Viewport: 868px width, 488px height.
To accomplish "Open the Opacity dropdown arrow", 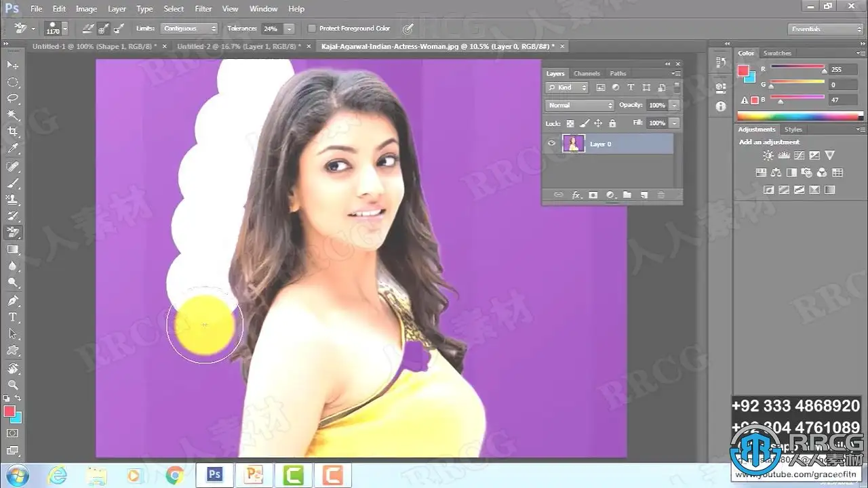I will [674, 105].
